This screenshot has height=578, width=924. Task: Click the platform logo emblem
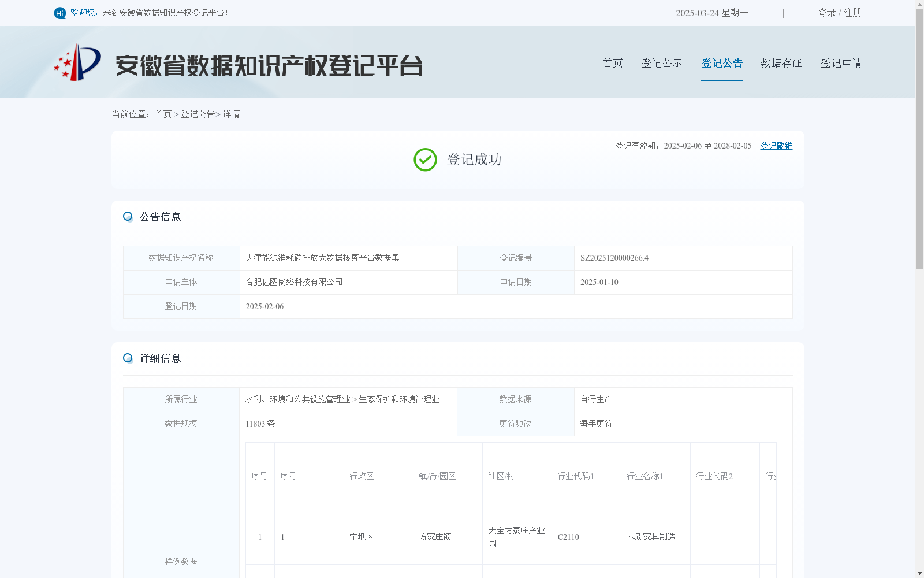click(x=78, y=62)
